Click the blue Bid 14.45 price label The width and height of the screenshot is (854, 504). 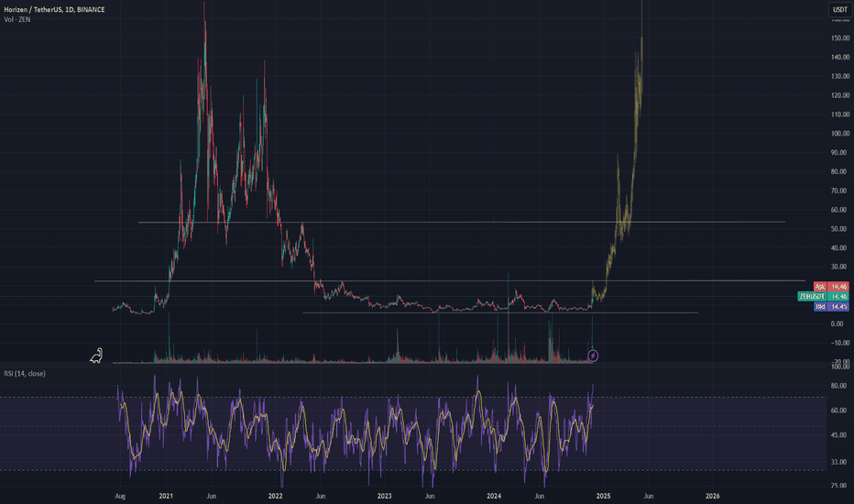(831, 307)
